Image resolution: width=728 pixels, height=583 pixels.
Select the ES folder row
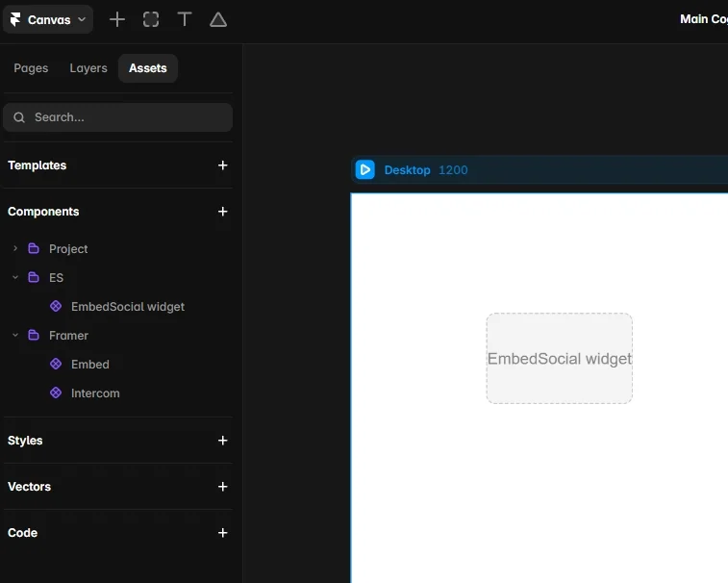[x=118, y=278]
